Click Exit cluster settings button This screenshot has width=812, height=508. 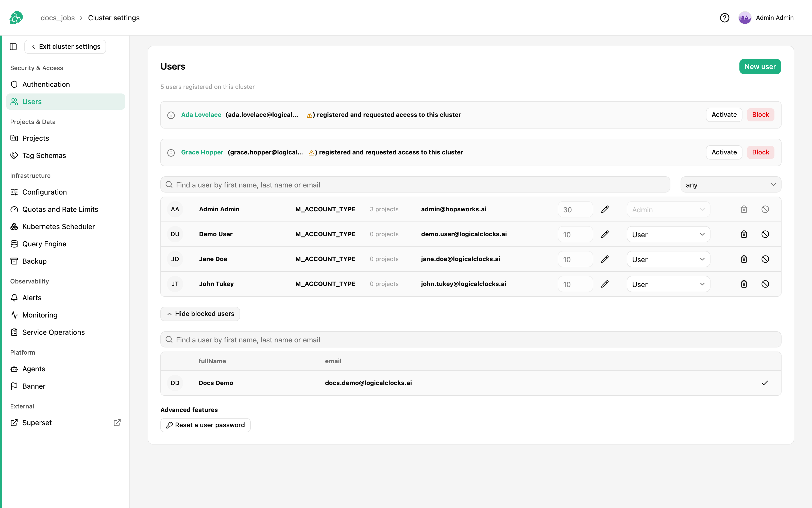coord(65,47)
